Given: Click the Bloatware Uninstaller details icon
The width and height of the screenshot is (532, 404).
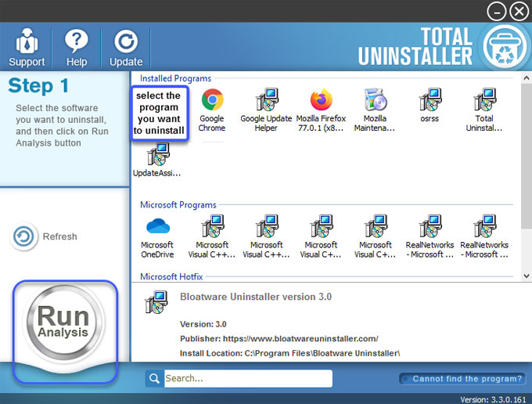Looking at the screenshot, I should (x=156, y=302).
